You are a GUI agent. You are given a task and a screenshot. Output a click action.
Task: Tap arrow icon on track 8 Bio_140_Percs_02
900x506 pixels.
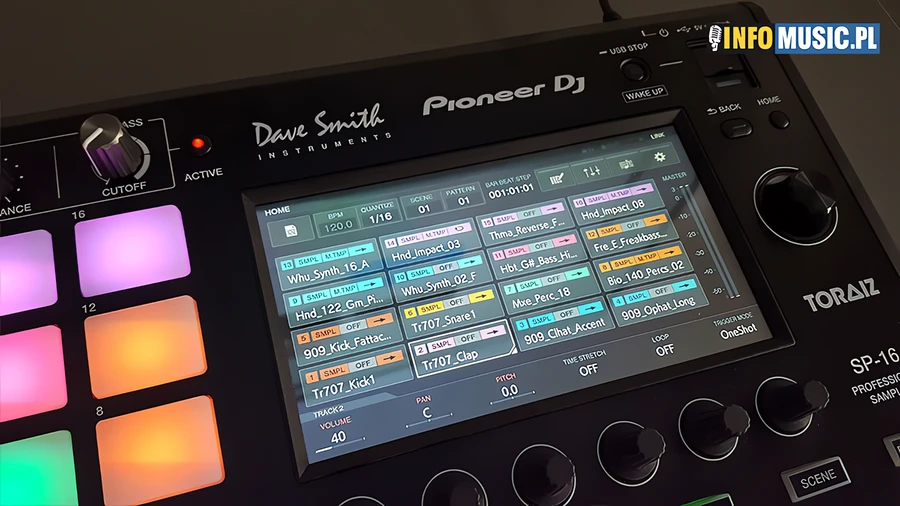pyautogui.click(x=669, y=251)
